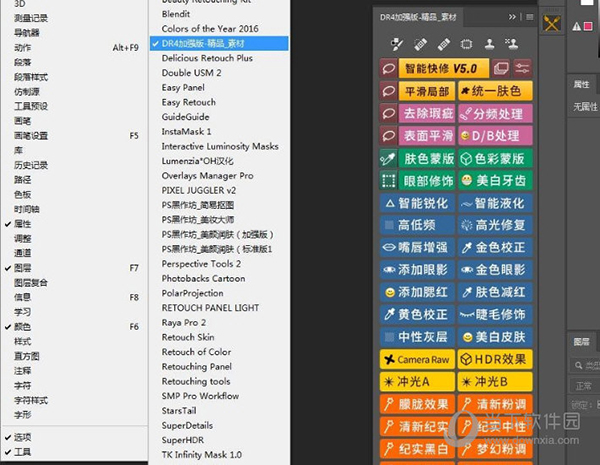Click the 嘴唇增强 button
The width and height of the screenshot is (600, 465).
[417, 248]
